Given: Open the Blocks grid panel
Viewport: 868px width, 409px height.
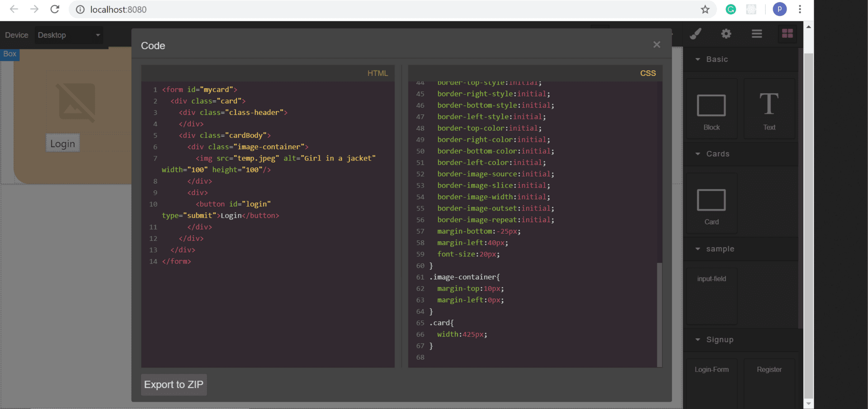Looking at the screenshot, I should pyautogui.click(x=787, y=34).
